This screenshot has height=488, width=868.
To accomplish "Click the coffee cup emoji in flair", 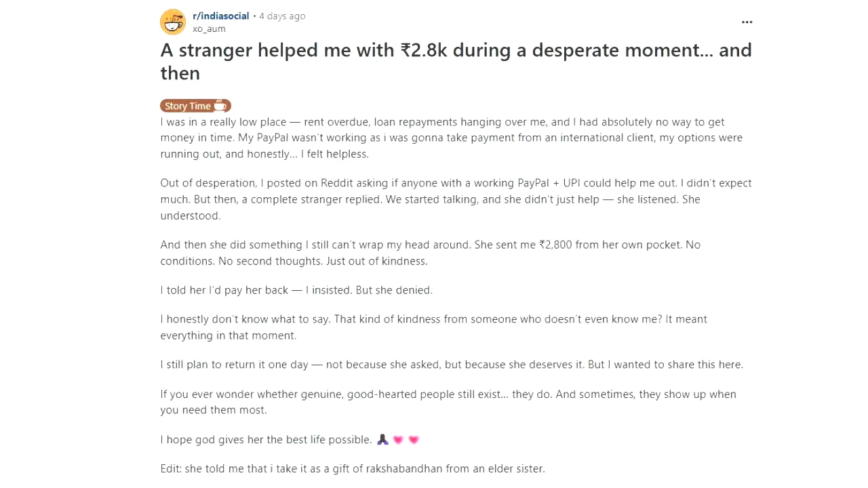I will click(220, 106).
